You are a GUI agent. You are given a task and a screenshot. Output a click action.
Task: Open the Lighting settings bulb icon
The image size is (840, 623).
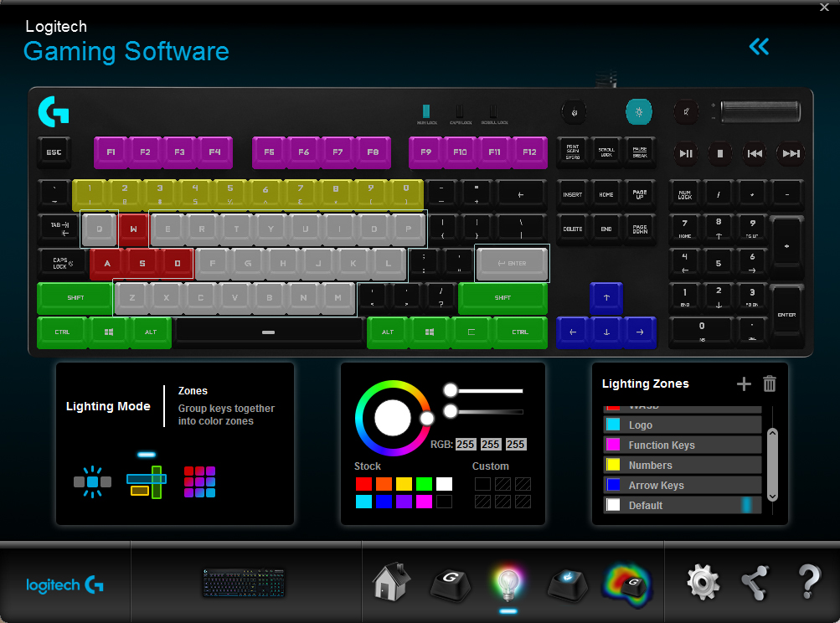pyautogui.click(x=508, y=584)
